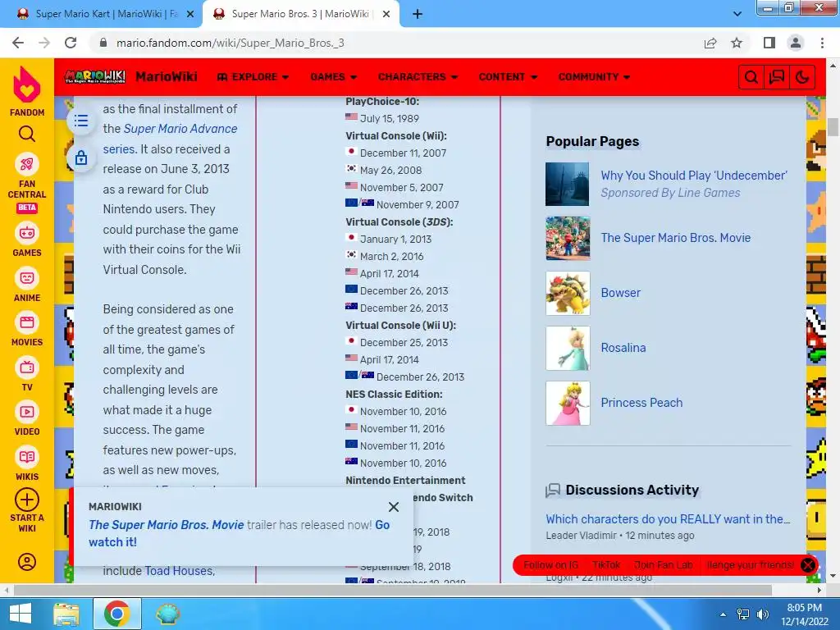Open the Toad Houses link
The image size is (840, 630).
(x=179, y=571)
